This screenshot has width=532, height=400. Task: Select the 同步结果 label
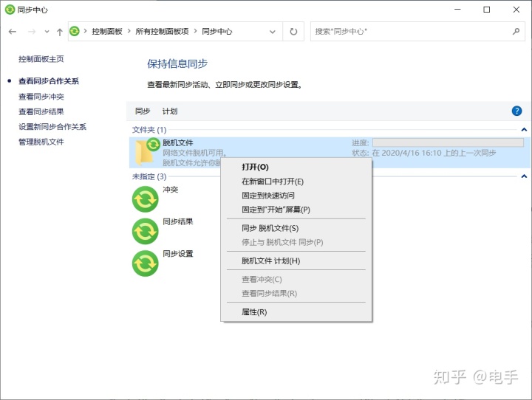[x=178, y=221]
